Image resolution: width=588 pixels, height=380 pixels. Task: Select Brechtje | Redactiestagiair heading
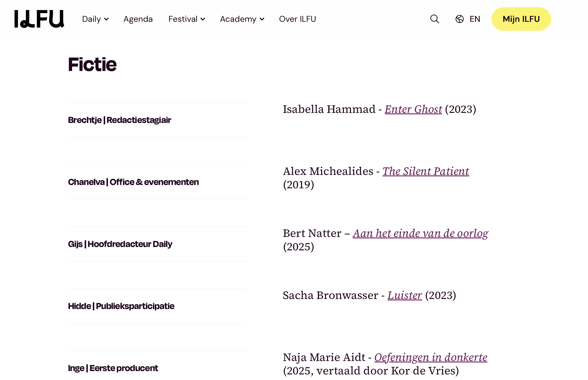pos(119,120)
